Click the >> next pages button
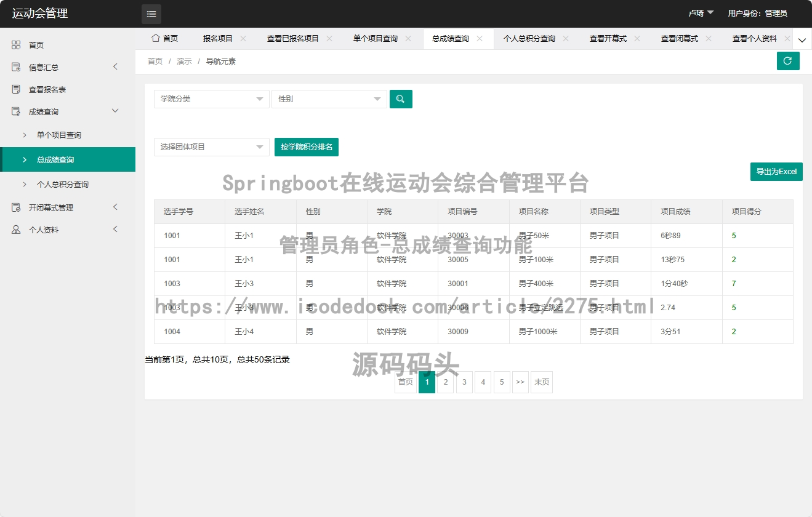 coord(520,382)
